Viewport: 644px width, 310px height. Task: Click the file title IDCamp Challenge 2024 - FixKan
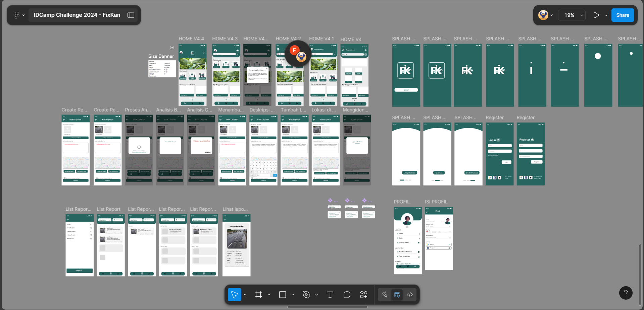pyautogui.click(x=76, y=15)
